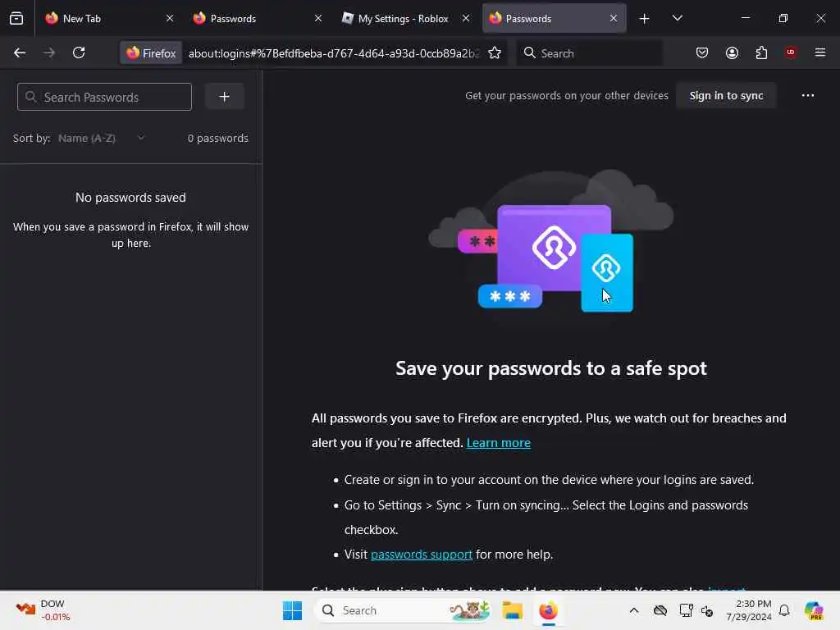
Task: Show hidden system tray icons
Action: point(634,610)
